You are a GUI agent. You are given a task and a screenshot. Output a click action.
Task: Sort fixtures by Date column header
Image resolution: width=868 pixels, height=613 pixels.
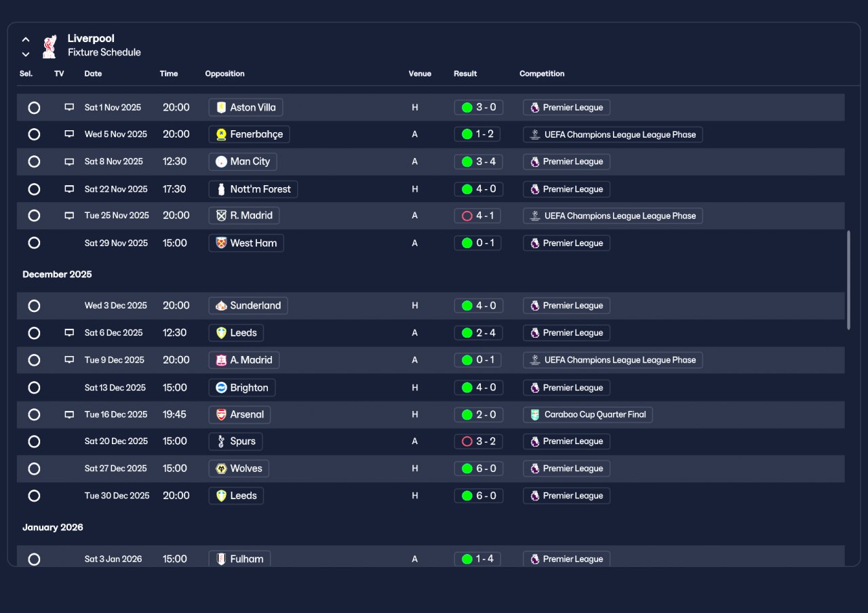tap(93, 74)
